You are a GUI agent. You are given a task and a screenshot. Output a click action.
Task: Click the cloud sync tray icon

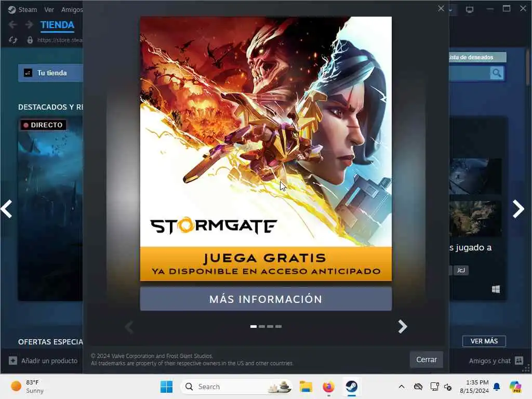click(x=418, y=387)
